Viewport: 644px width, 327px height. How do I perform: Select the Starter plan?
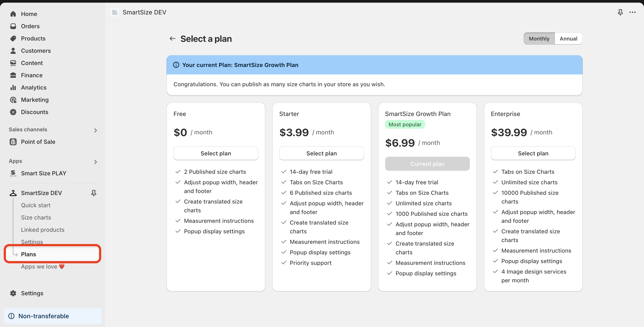[x=322, y=153]
